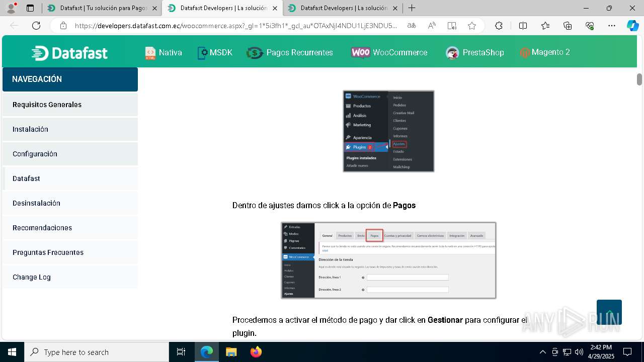Image resolution: width=644 pixels, height=362 pixels.
Task: Open the browser profile icon
Action: (x=11, y=8)
